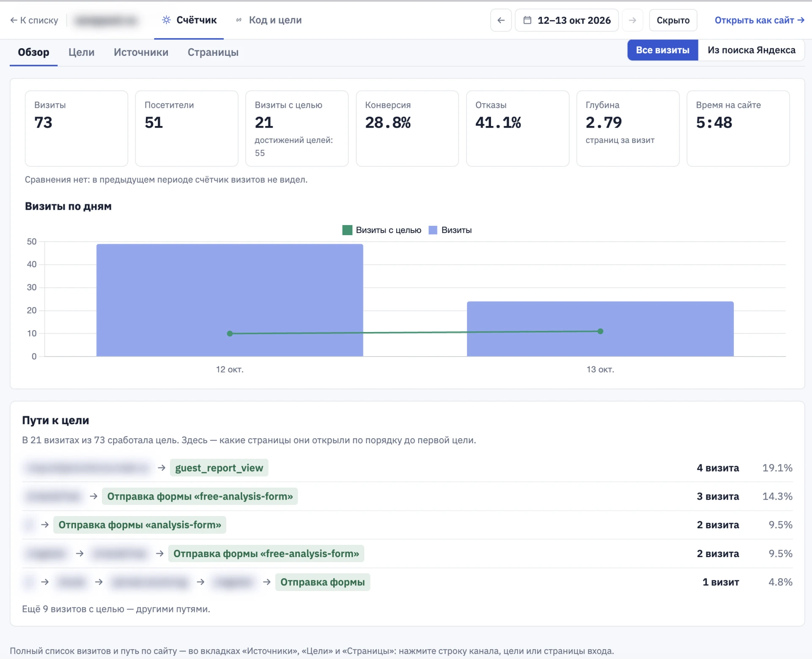Image resolution: width=812 pixels, height=659 pixels.
Task: Go back via 'К списку' link
Action: (34, 20)
